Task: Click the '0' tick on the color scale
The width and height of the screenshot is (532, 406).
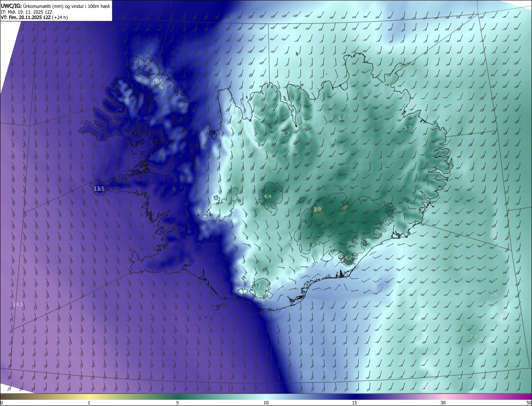Action: 2,403
